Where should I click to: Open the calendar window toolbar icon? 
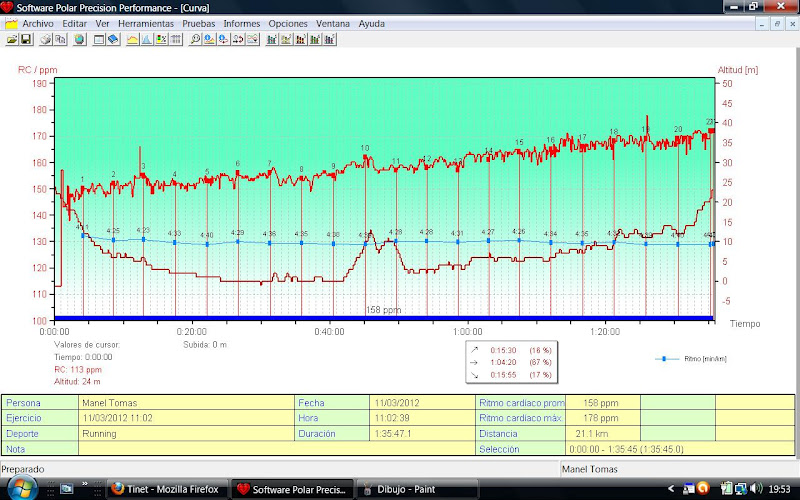coord(99,39)
